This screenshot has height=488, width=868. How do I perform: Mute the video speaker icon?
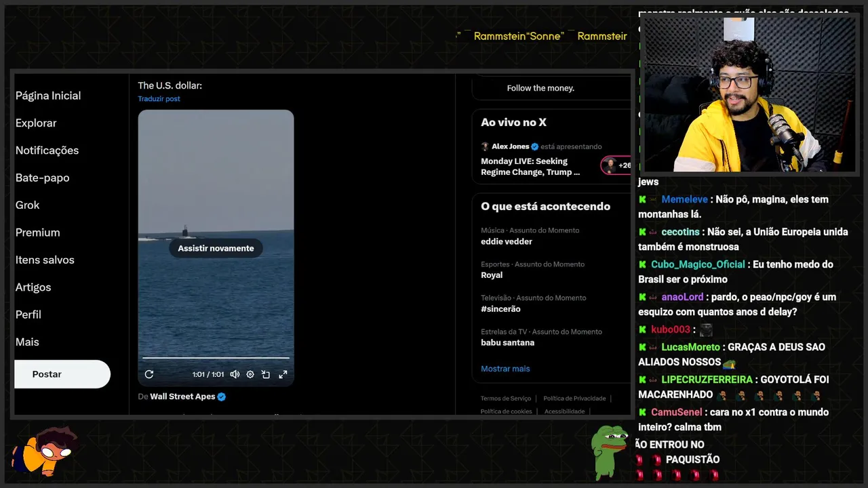point(235,374)
